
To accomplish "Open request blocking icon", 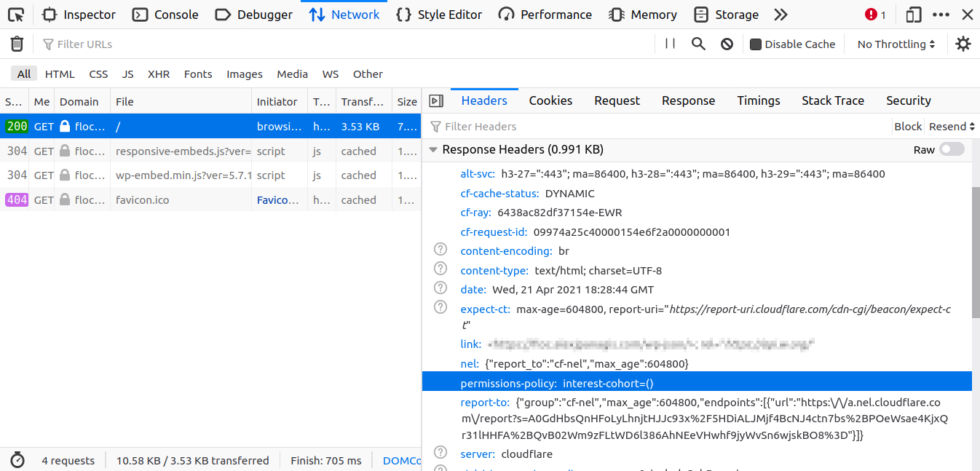I will (727, 44).
